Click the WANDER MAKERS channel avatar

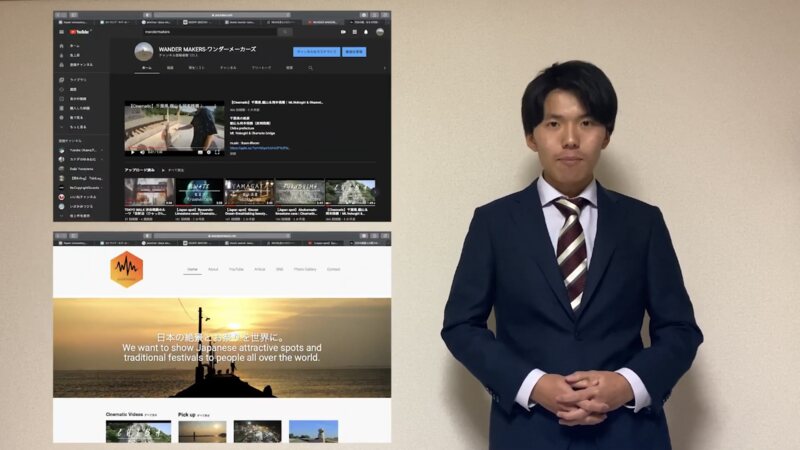click(x=144, y=52)
